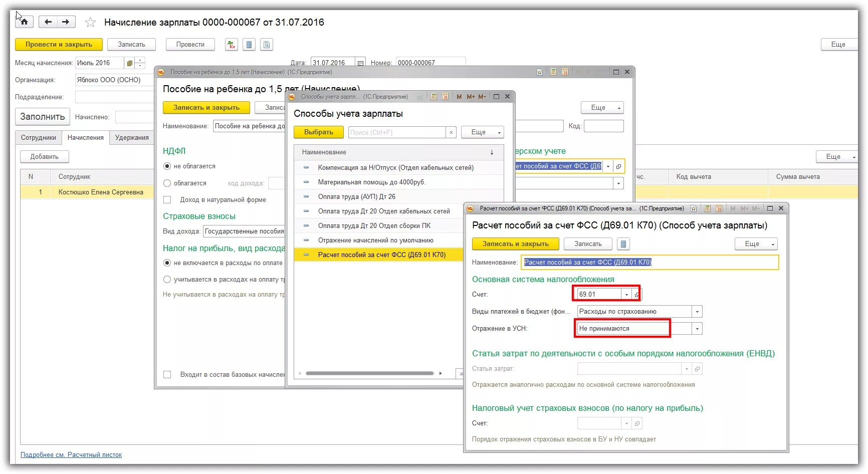The height and width of the screenshot is (474, 868).
Task: Open Еще menu in Способы учета зарплаты window
Action: coord(483,132)
